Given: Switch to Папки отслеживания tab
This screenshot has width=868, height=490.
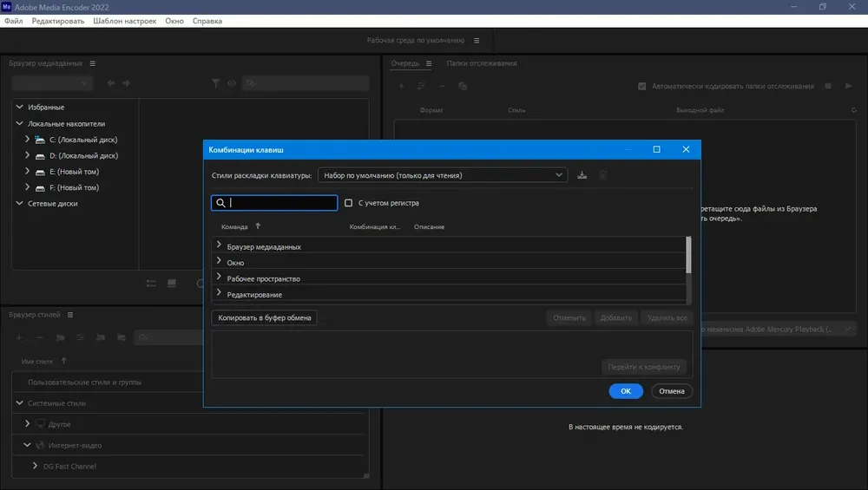Looking at the screenshot, I should (x=482, y=63).
